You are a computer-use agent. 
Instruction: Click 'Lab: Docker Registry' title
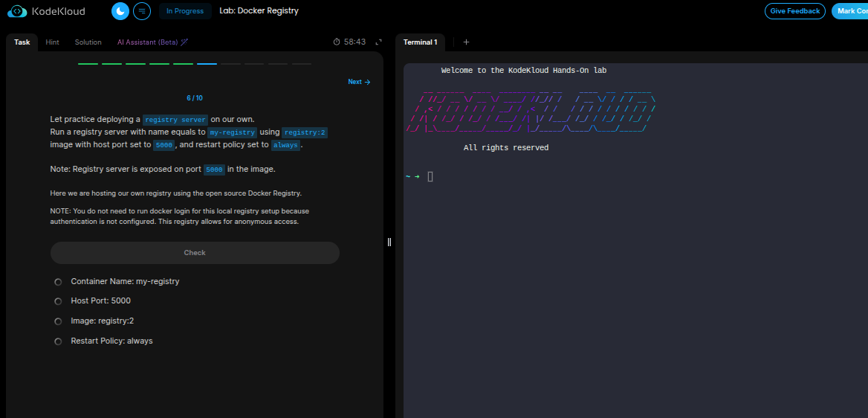[x=259, y=11]
